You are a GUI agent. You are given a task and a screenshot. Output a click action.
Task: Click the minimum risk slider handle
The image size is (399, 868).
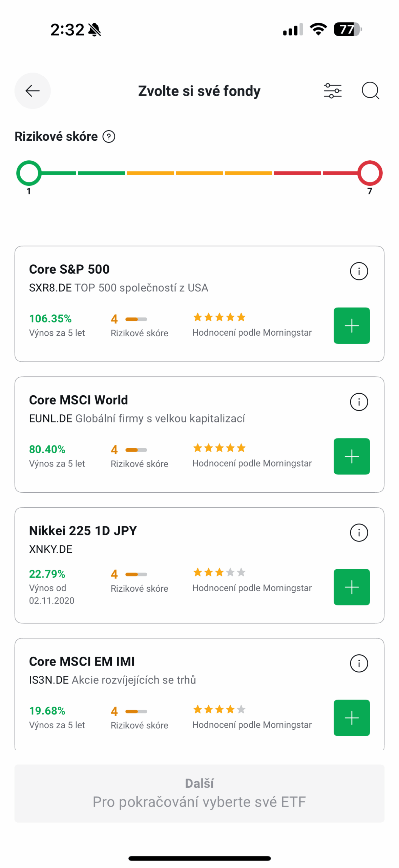(x=29, y=173)
